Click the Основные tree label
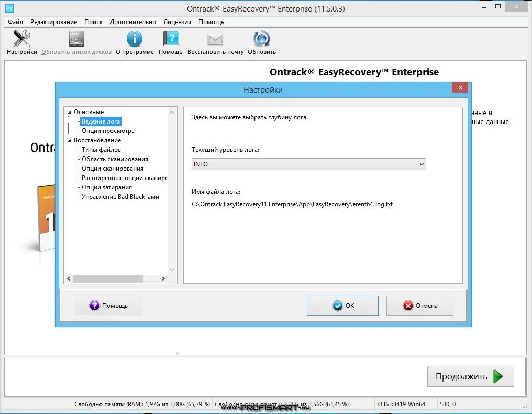Screen dimensions: 532x414 [89, 112]
